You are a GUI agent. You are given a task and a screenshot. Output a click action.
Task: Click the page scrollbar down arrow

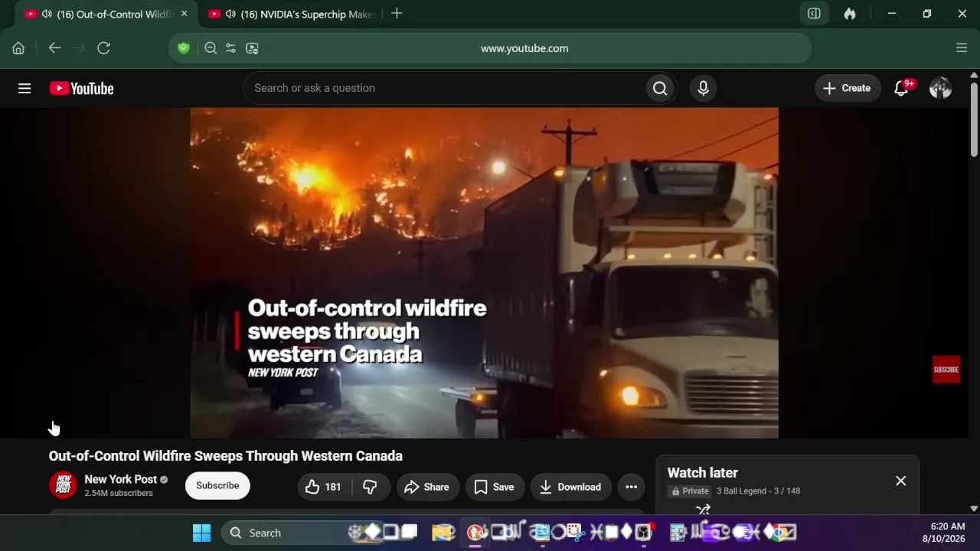(x=974, y=508)
